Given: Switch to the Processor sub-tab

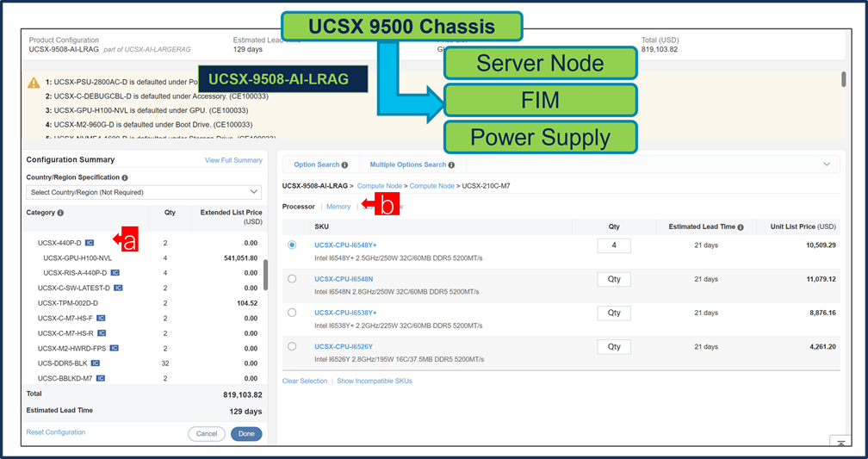Looking at the screenshot, I should pos(298,207).
